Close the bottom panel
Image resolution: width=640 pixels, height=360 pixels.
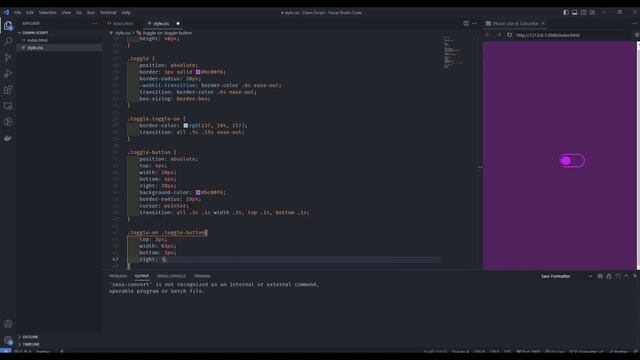[x=635, y=276]
